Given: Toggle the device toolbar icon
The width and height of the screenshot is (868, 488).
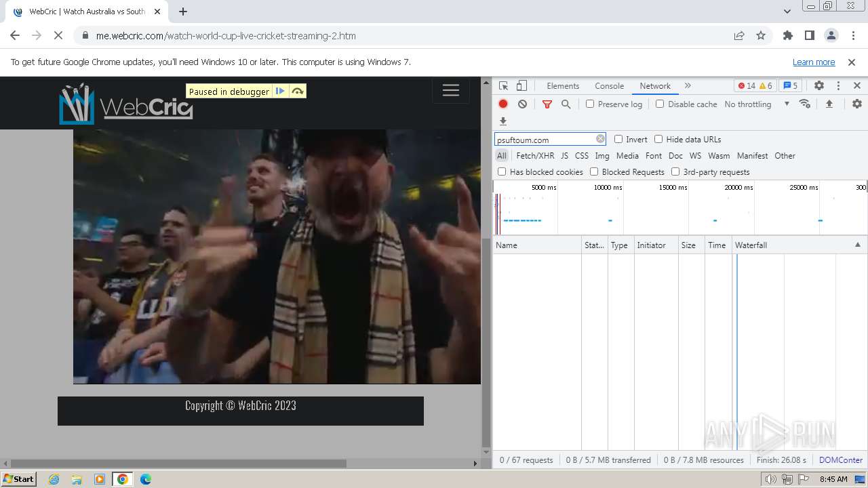Looking at the screenshot, I should (521, 86).
